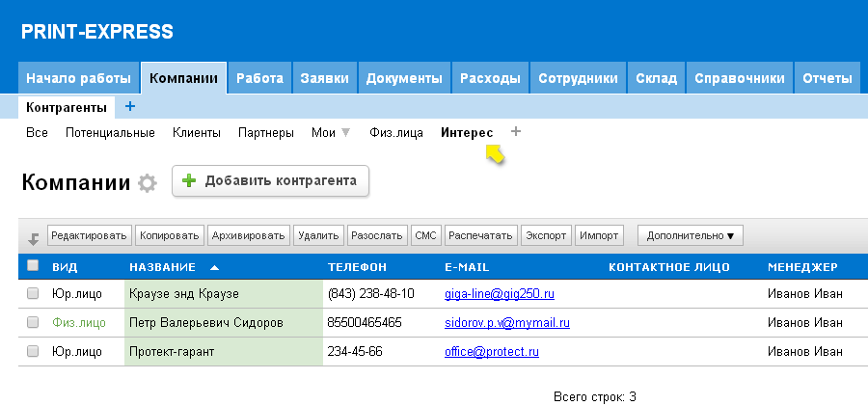Screen dimensions: 868x406
Task: Select the Потенциальные filter
Action: (x=110, y=133)
